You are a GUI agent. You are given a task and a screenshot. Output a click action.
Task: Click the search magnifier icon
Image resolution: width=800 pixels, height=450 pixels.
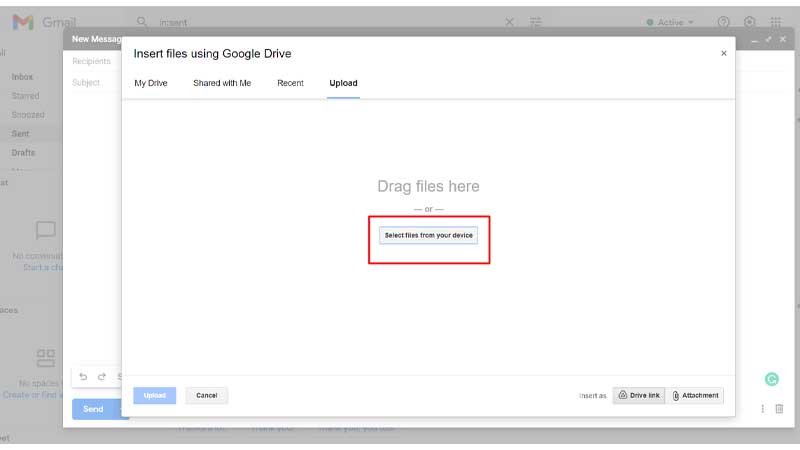(142, 22)
